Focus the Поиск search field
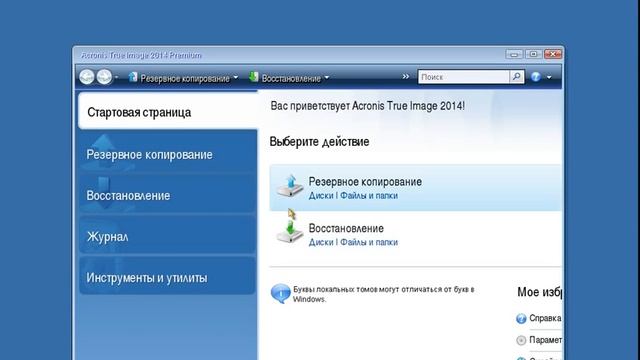Screen dimensions: 640x360 463,77
